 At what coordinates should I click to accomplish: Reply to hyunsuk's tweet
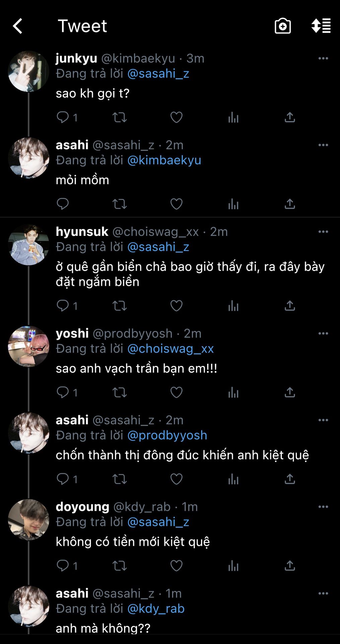[63, 306]
